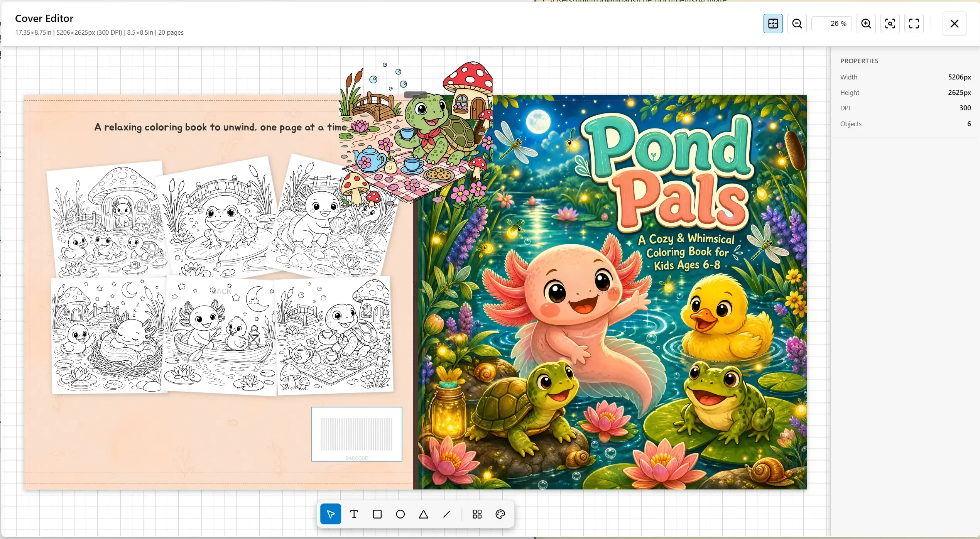Select the Ellipse shape tool
This screenshot has height=539, width=980.
pos(400,514)
